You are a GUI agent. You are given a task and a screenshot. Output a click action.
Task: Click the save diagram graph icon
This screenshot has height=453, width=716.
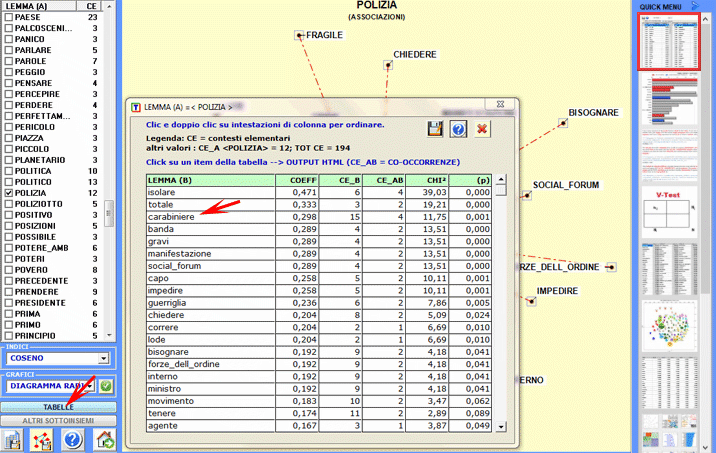pos(43,440)
